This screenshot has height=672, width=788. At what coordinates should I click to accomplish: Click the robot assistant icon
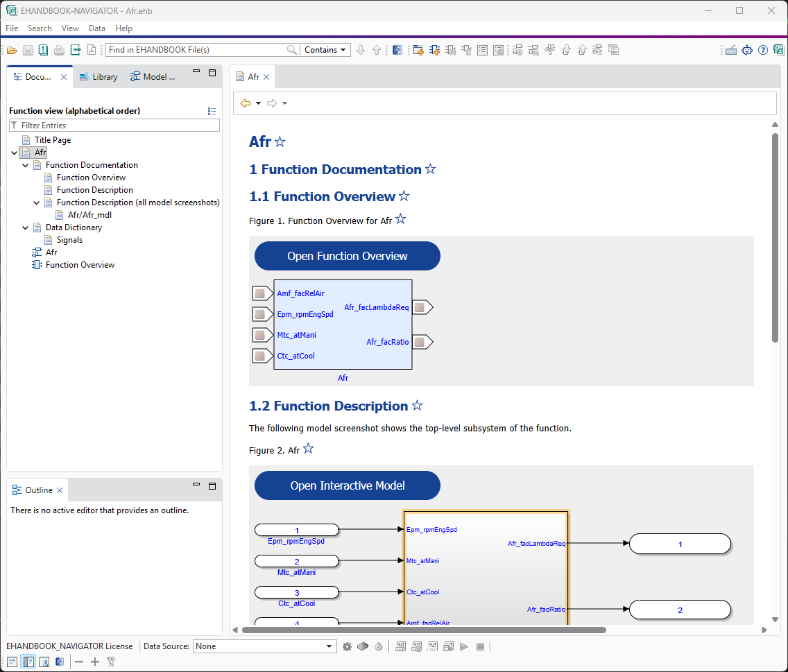747,50
